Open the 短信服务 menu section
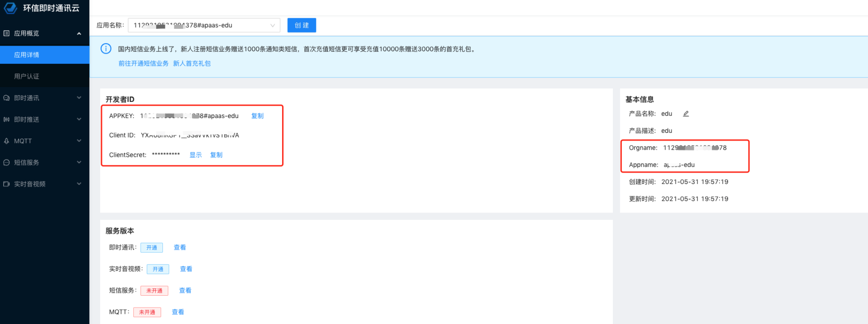The height and width of the screenshot is (324, 868). click(45, 162)
